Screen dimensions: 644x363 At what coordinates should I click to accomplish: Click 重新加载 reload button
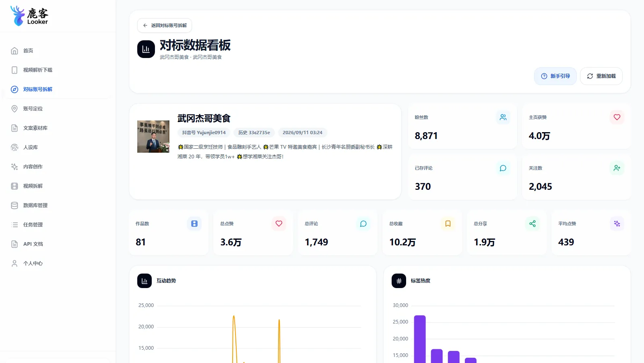601,76
